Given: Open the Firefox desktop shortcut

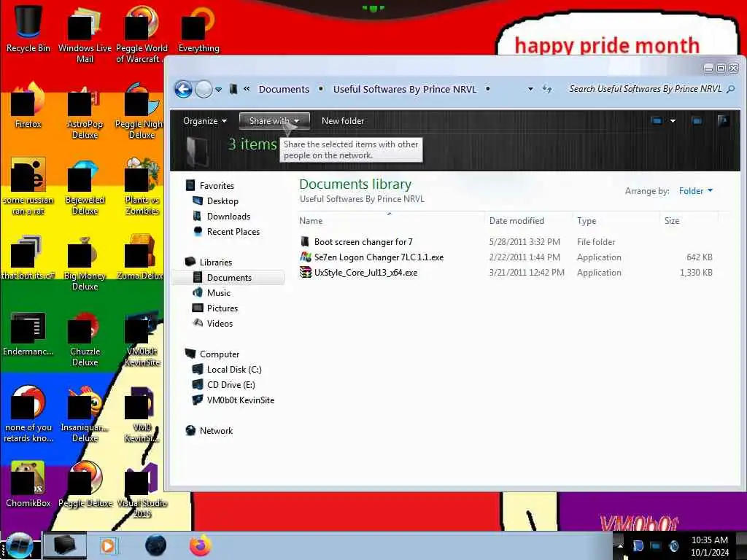Looking at the screenshot, I should (x=28, y=105).
